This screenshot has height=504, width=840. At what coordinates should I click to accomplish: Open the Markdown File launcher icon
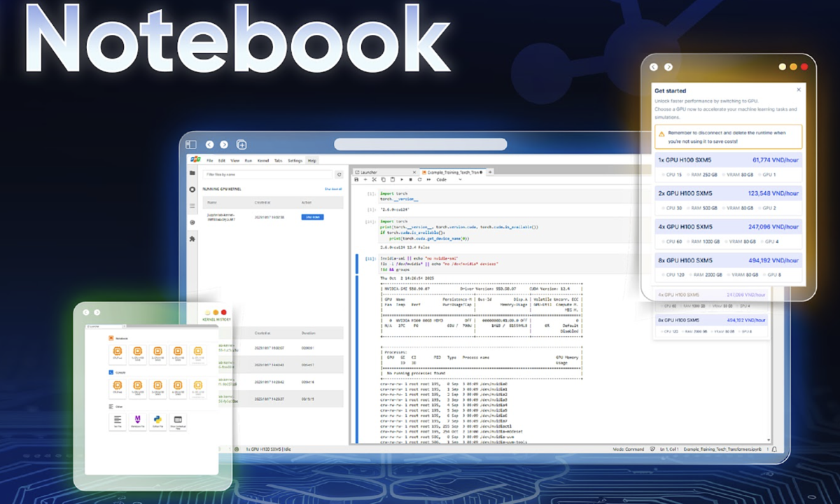click(x=139, y=419)
